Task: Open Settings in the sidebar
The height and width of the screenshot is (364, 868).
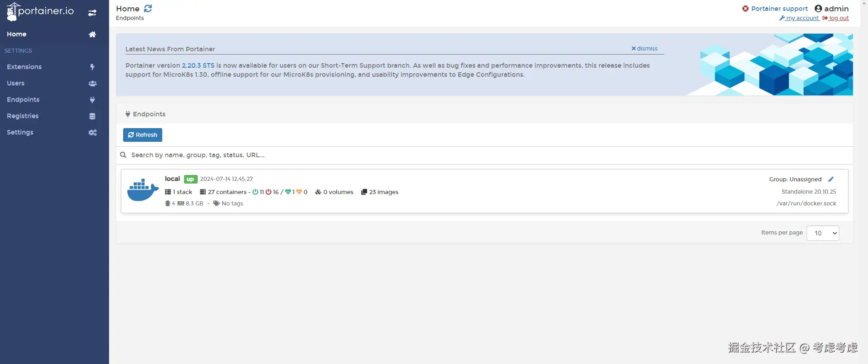Action: point(55,133)
